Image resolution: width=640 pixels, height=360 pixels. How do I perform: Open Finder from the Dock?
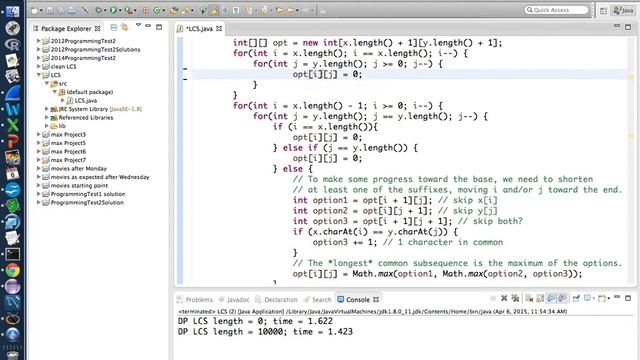[x=12, y=11]
